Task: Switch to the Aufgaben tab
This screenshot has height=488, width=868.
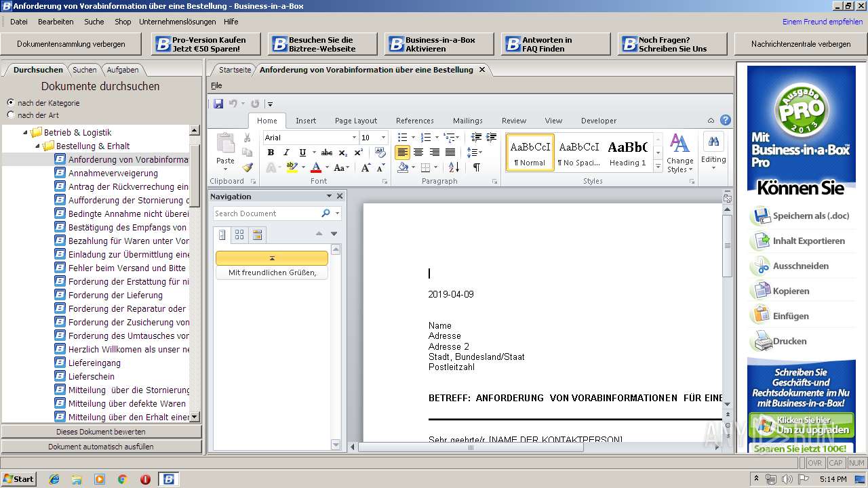Action: 122,70
